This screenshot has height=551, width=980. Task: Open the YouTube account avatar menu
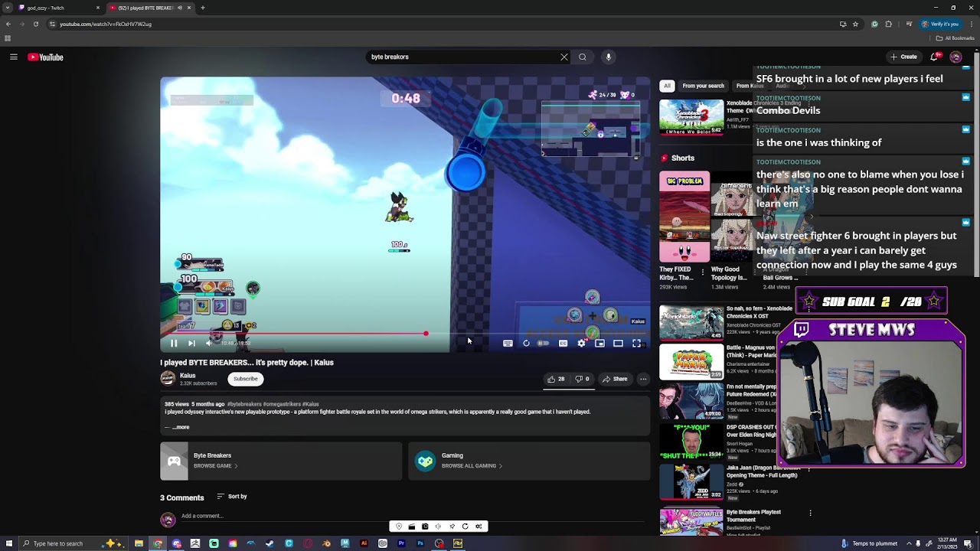pos(955,57)
